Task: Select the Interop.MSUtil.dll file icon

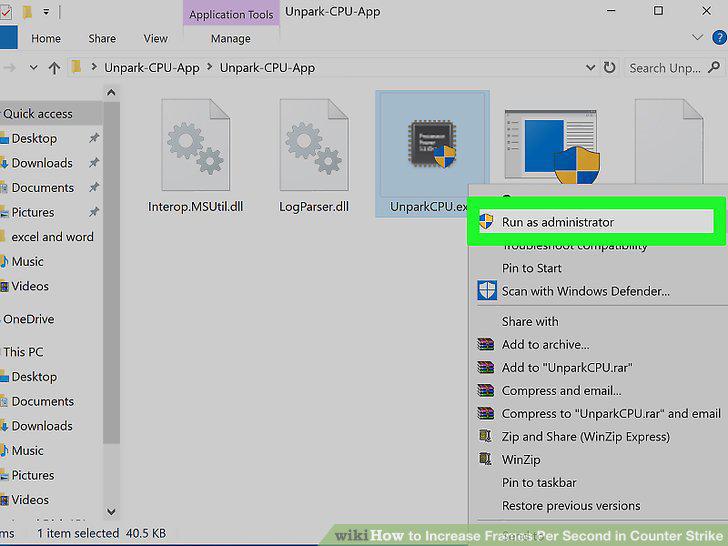Action: tap(195, 144)
